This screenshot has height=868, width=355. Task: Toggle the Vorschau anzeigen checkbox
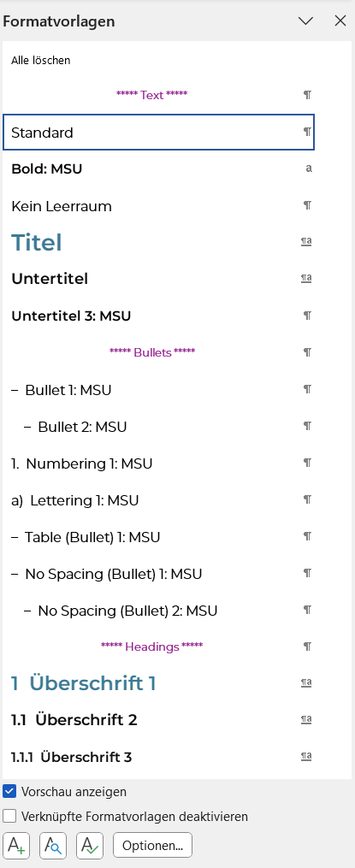[x=9, y=791]
